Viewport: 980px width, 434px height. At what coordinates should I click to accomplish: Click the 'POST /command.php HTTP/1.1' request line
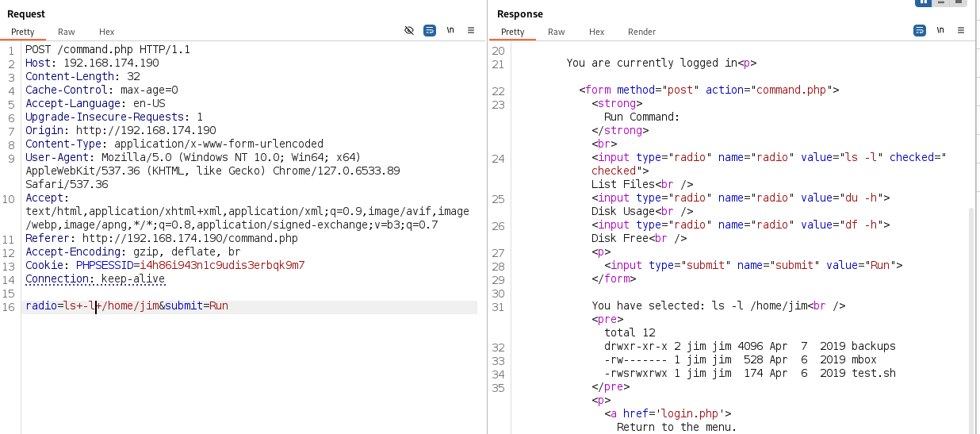click(x=108, y=49)
